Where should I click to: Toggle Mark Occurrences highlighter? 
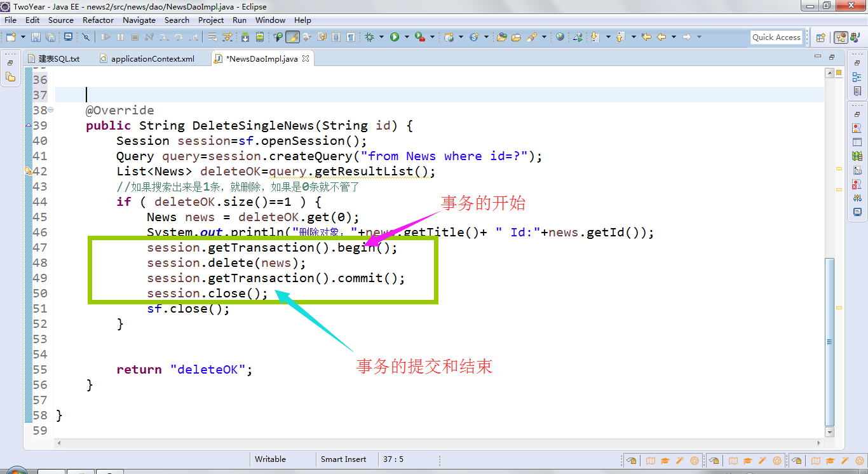292,37
